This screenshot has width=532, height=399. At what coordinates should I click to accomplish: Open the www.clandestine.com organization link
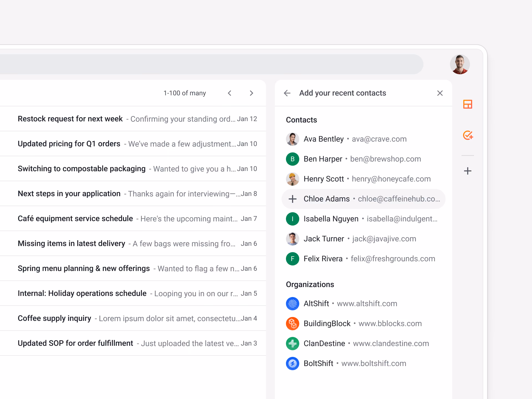[x=391, y=344]
